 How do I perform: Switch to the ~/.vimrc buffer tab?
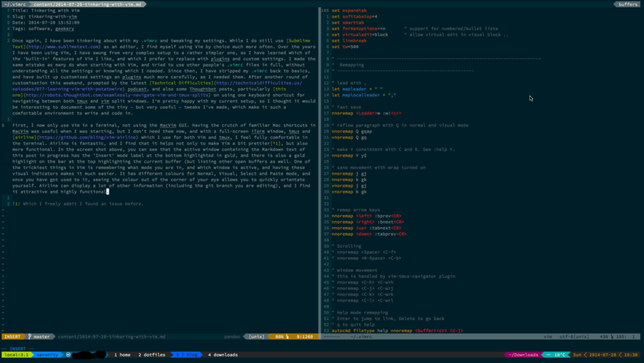click(x=14, y=4)
